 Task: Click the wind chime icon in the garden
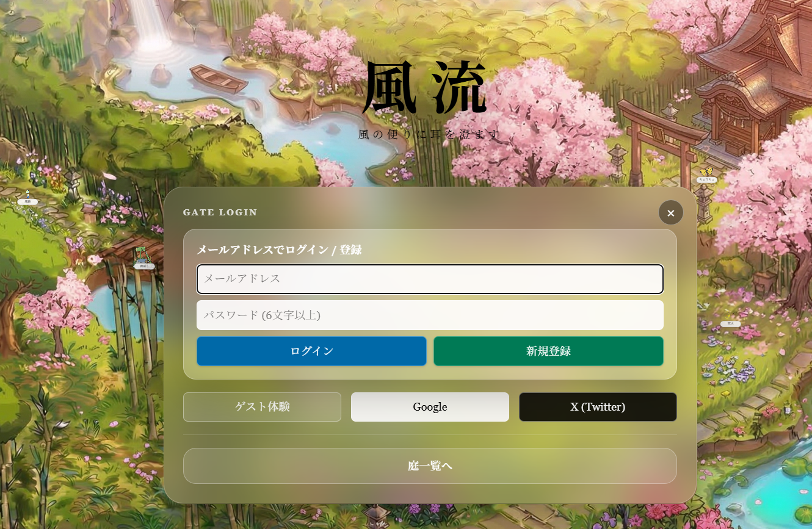point(27,193)
